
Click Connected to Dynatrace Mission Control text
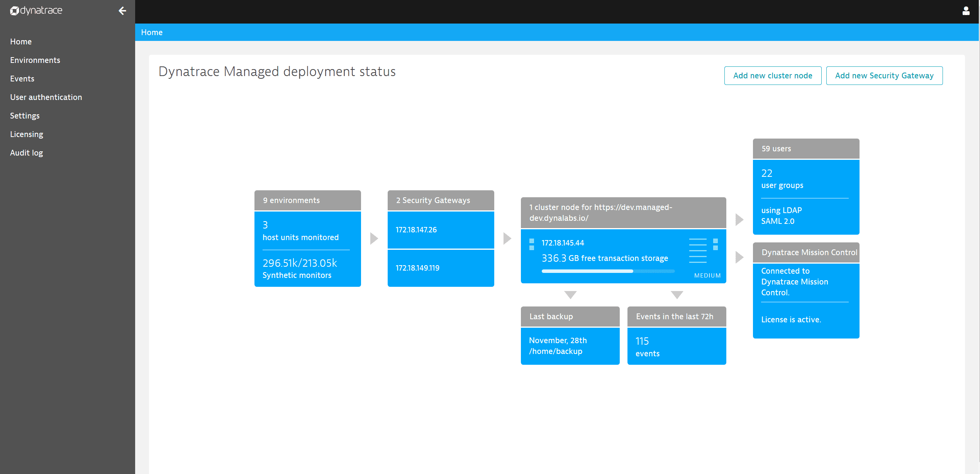click(x=794, y=282)
